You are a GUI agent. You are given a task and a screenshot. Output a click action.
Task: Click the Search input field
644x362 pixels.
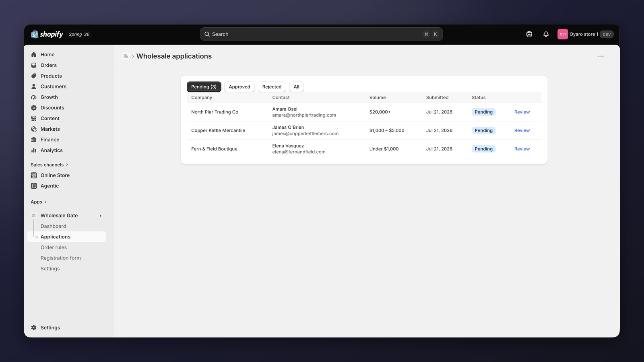pyautogui.click(x=321, y=34)
